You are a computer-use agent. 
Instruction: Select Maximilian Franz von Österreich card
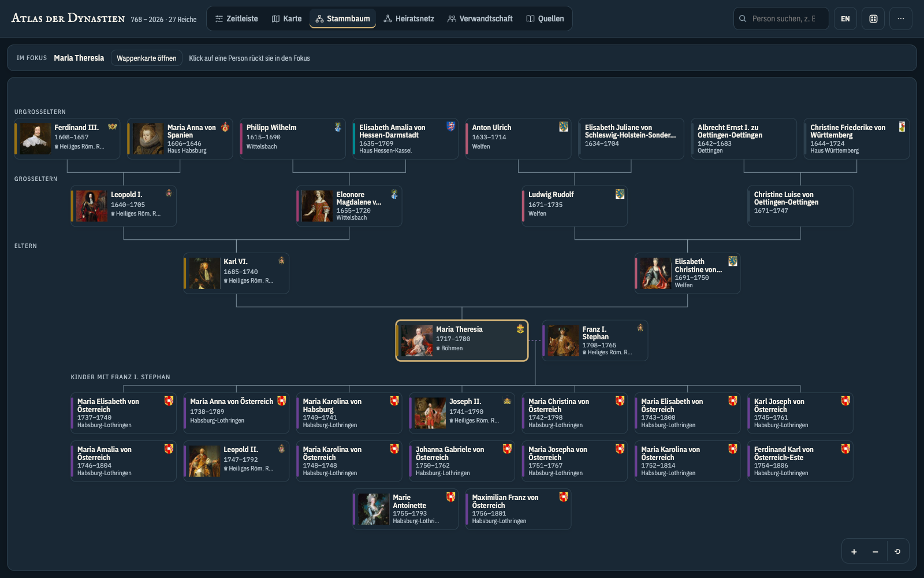[x=518, y=509]
